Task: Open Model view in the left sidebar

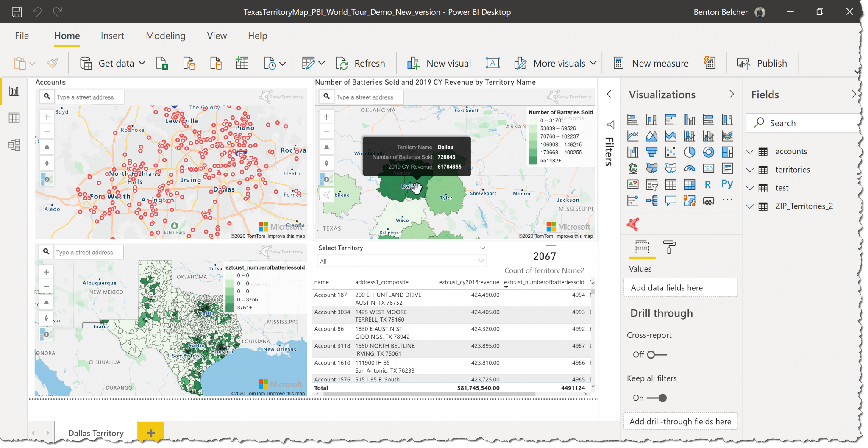Action: pyautogui.click(x=14, y=145)
